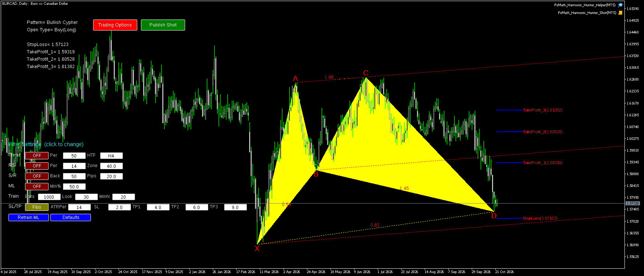The width and height of the screenshot is (644, 276).
Task: Click the TP1 field showing 4.0
Action: [x=158, y=207]
